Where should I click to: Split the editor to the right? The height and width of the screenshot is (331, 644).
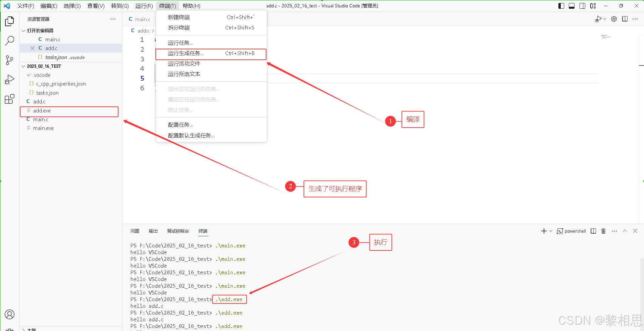click(625, 19)
